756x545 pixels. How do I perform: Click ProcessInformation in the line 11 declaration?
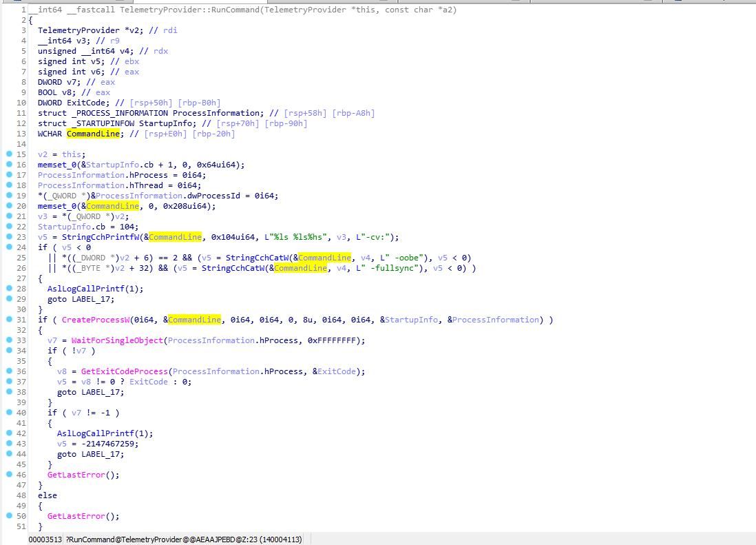click(218, 113)
